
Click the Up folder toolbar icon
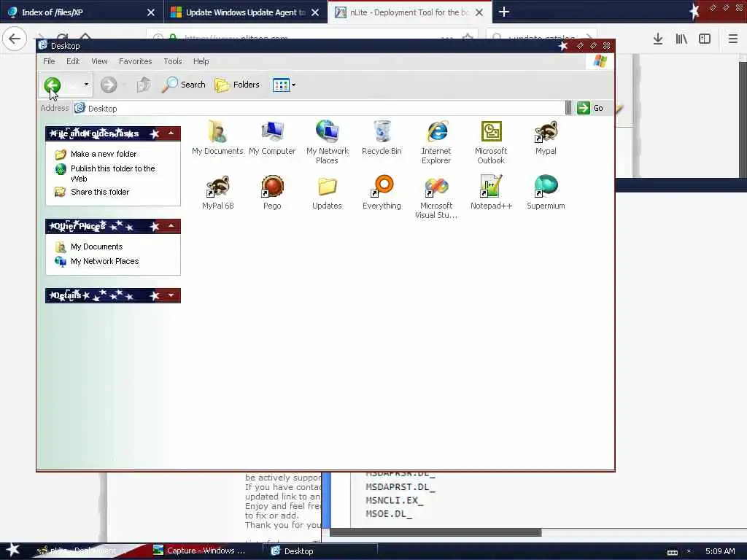tap(144, 85)
